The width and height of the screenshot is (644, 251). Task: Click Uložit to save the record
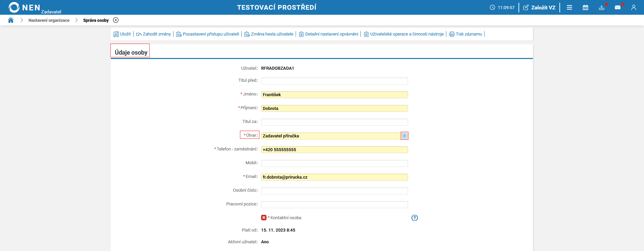pos(122,34)
